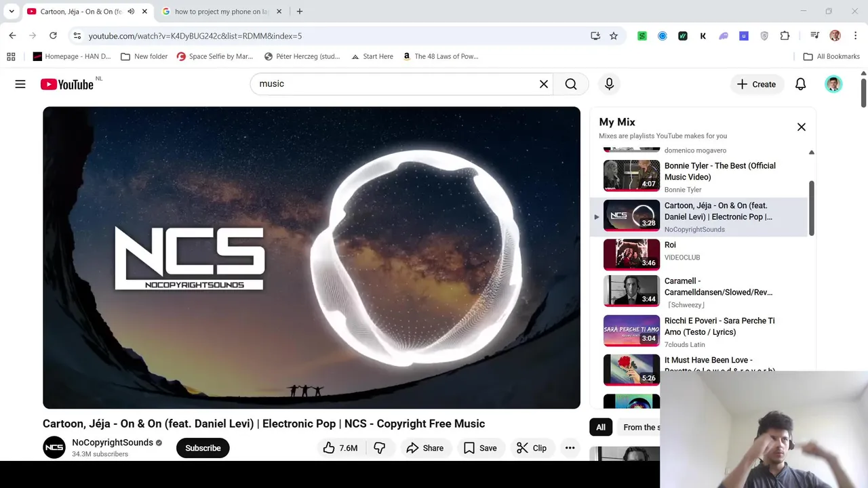The image size is (868, 488).
Task: Save the video to a playlist
Action: point(480,448)
